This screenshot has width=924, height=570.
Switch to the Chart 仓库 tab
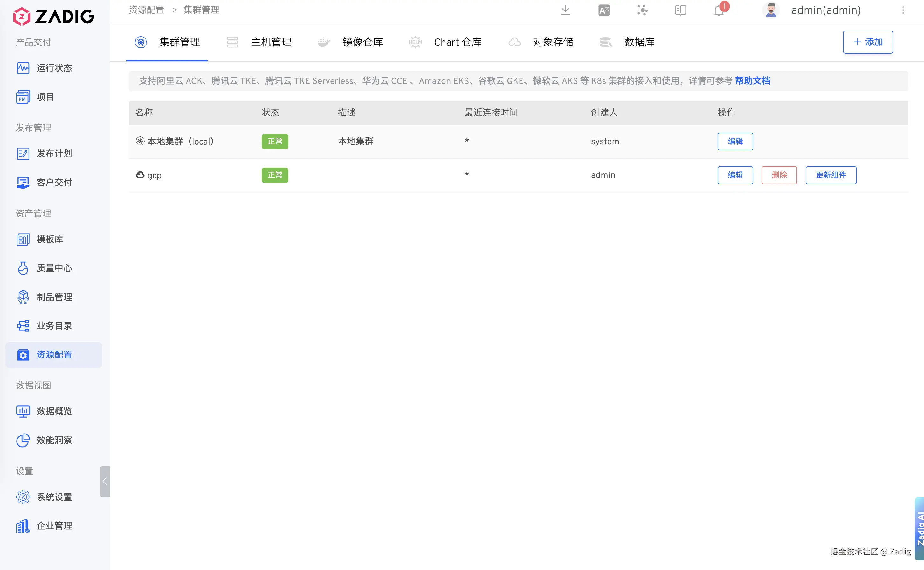click(458, 42)
